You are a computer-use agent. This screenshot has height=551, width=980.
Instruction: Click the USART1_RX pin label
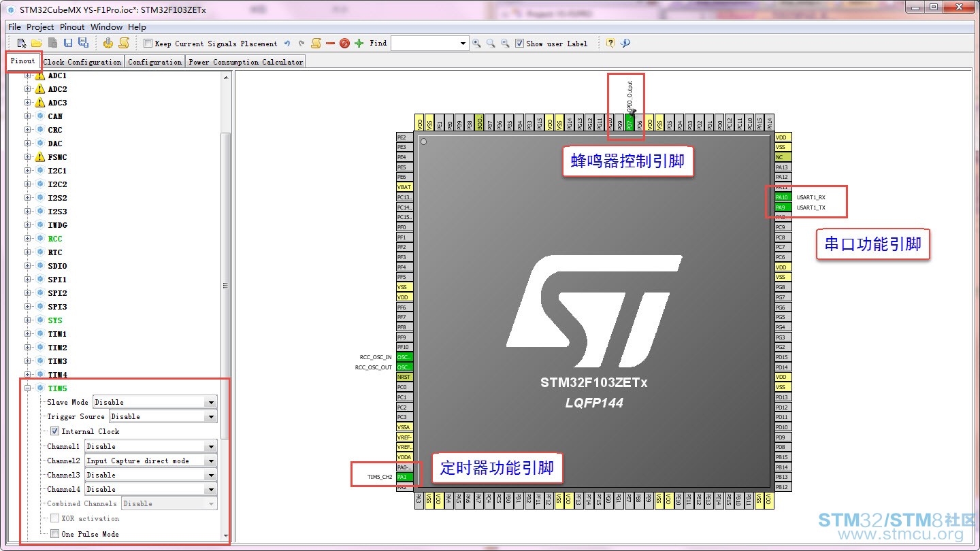811,197
